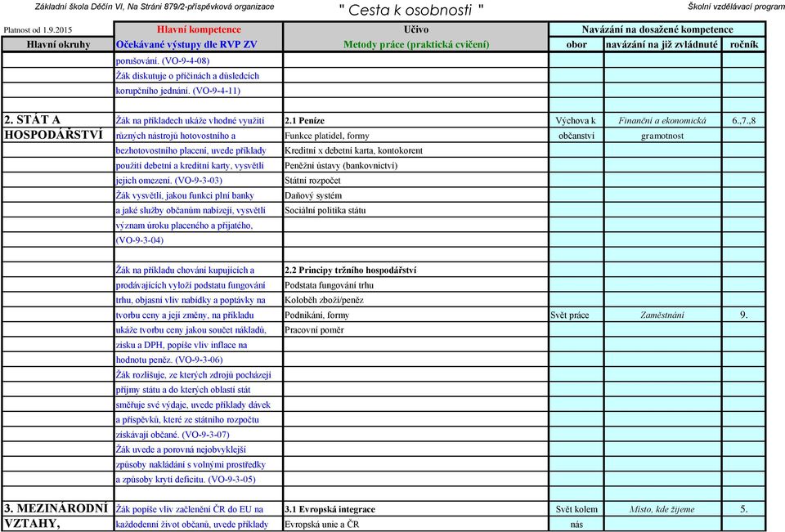Select the 'Hlavní okruhy' column header
This screenshot has width=785, height=532.
[58, 45]
